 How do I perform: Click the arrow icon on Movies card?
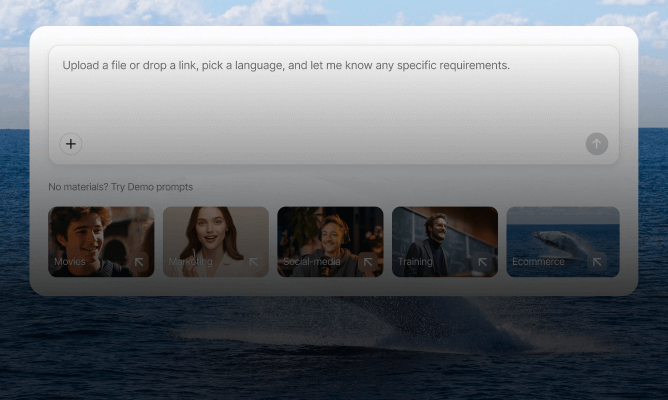[x=139, y=262]
